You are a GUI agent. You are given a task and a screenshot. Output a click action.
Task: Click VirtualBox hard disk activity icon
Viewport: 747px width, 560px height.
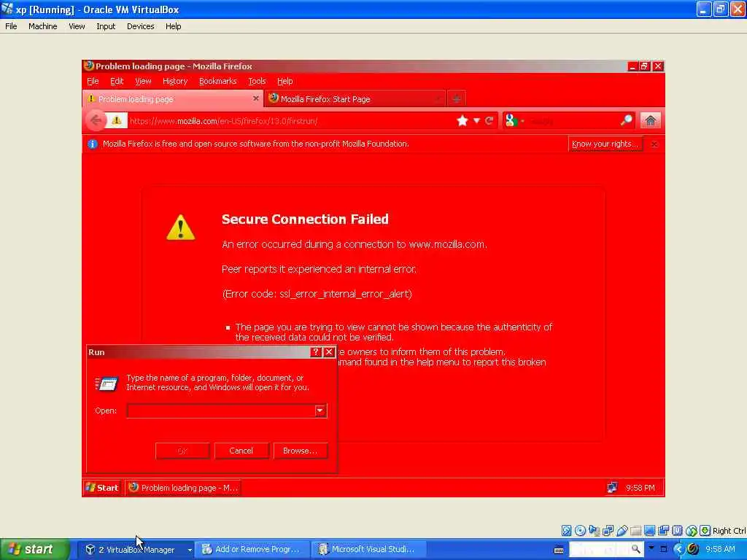tap(566, 531)
